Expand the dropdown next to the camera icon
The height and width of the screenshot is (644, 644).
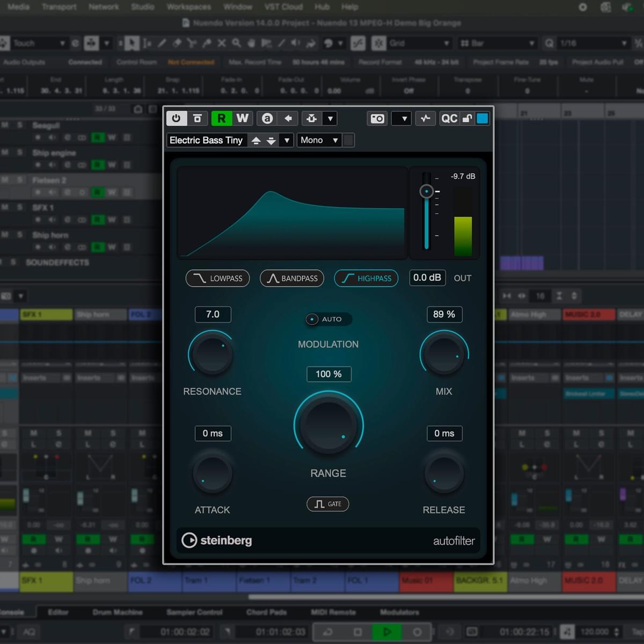[x=404, y=119]
